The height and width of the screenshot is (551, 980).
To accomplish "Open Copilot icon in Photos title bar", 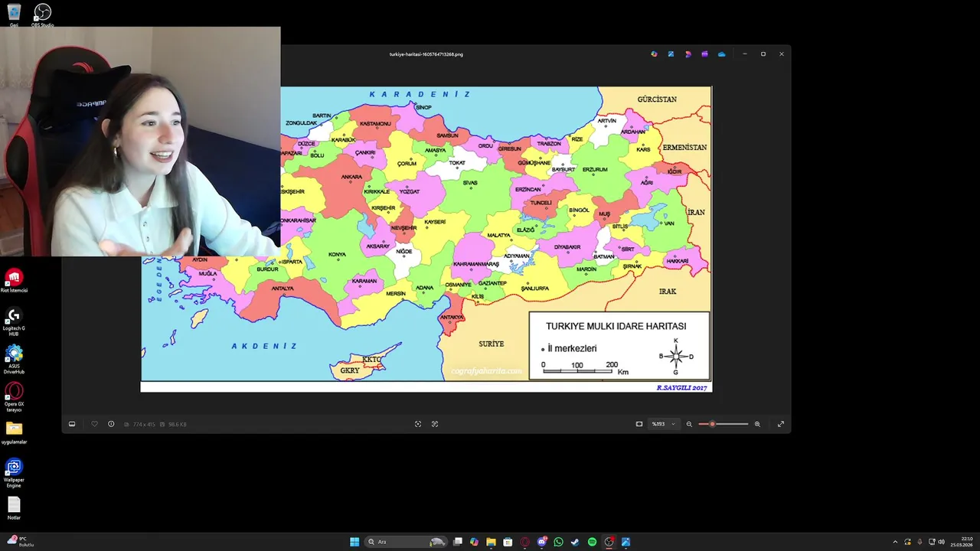I will 654,54.
